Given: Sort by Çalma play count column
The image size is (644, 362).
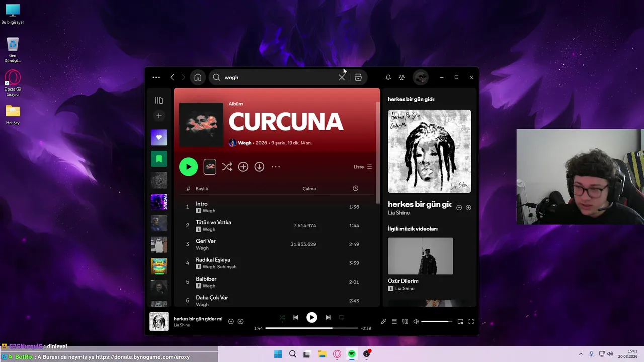Looking at the screenshot, I should [x=309, y=189].
